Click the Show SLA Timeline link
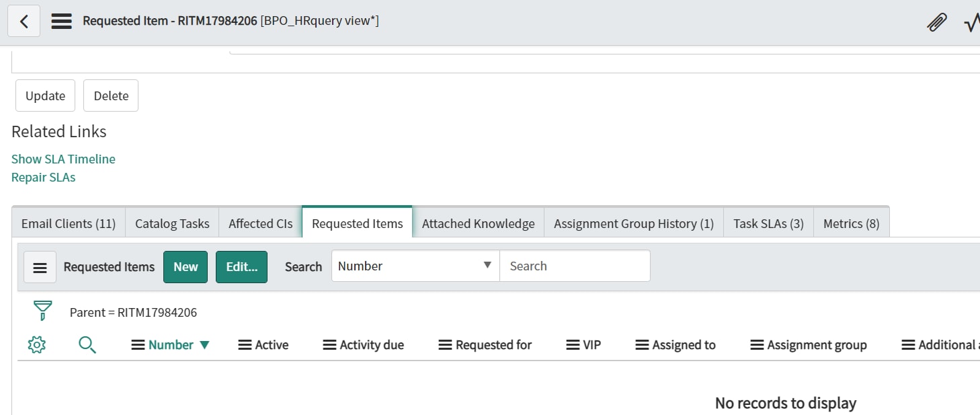 point(63,159)
